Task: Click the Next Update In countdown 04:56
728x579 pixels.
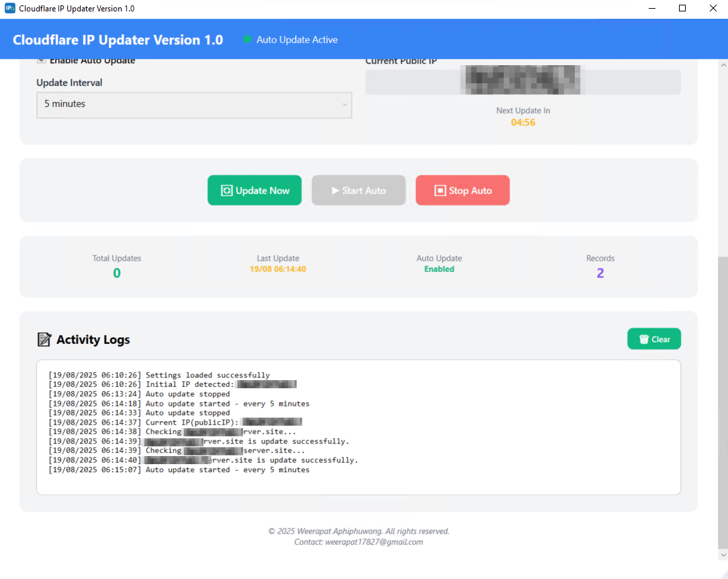Action: click(522, 122)
